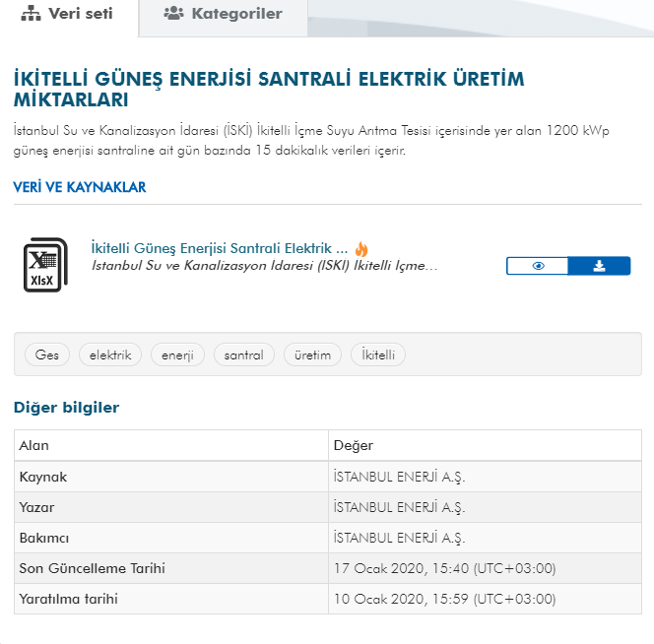Viewport: 654px width, 644px height.
Task: Click the Yazar value İSTANBUL ENERJİ A.Ş.
Action: point(399,507)
